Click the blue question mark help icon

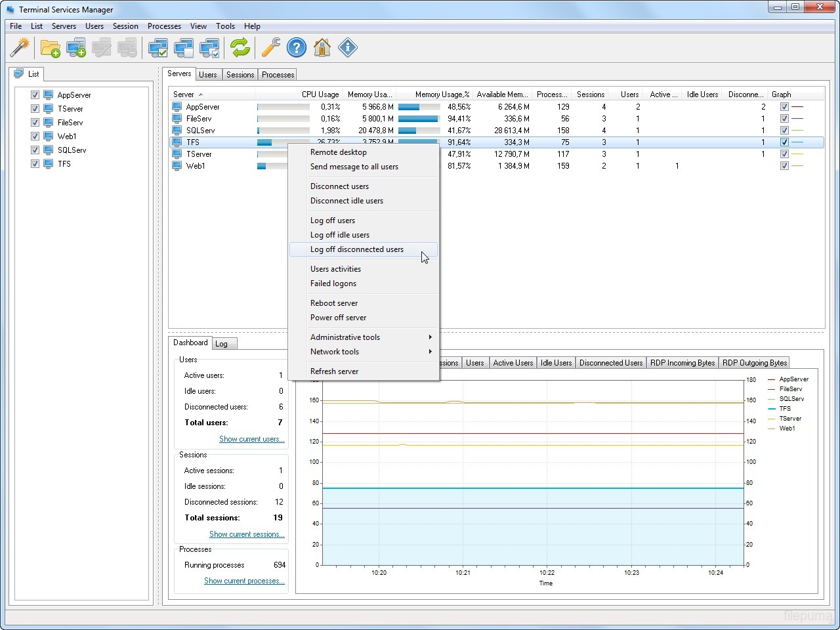pyautogui.click(x=297, y=47)
